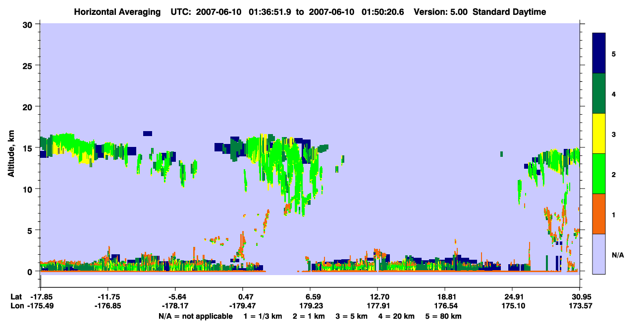Click the dark blue colorbar segment labeled 5
Image resolution: width=644 pixels, height=330 pixels.
pos(599,53)
